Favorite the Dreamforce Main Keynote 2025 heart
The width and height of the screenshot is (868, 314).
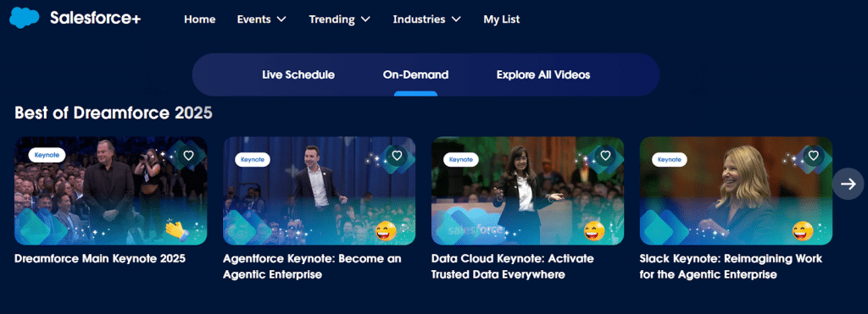tap(188, 156)
